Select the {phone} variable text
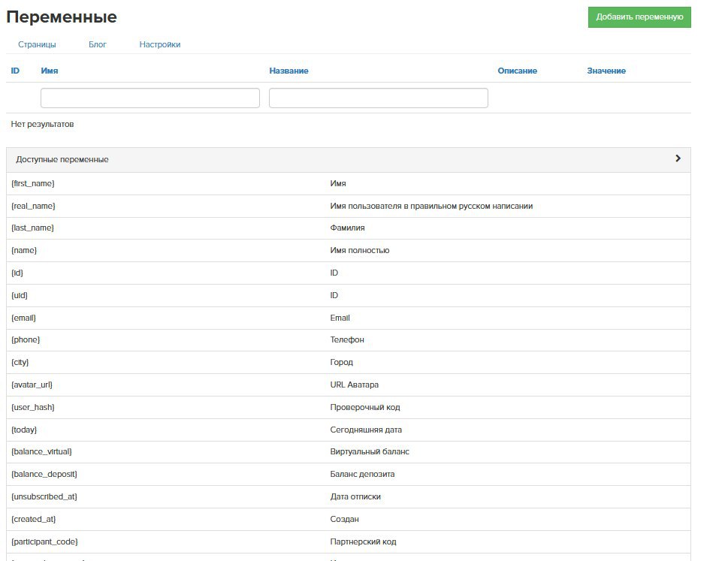Viewport: 728px width, 561px height. 26,339
